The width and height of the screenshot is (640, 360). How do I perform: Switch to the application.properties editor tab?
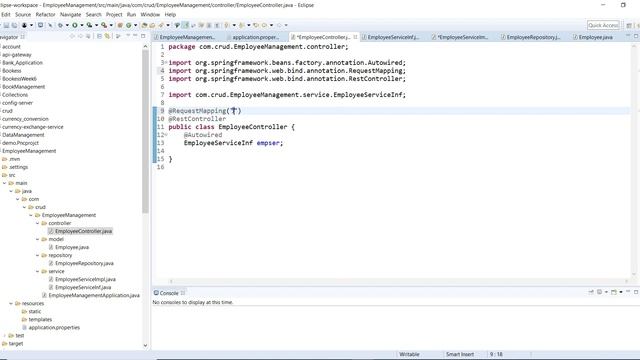tap(256, 37)
